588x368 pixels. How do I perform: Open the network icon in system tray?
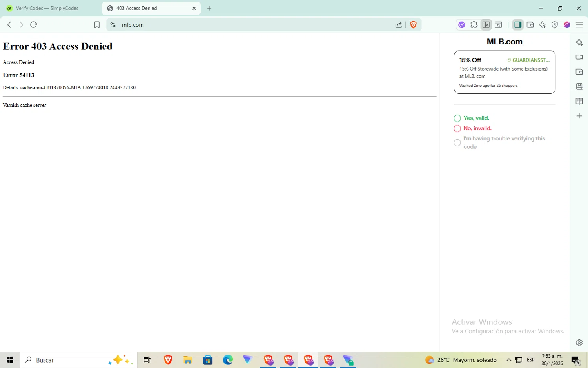pyautogui.click(x=519, y=360)
